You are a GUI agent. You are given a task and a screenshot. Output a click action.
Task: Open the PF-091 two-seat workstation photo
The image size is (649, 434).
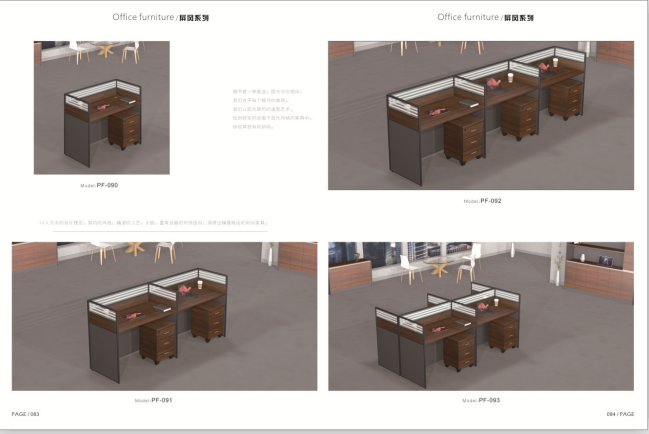point(164,316)
